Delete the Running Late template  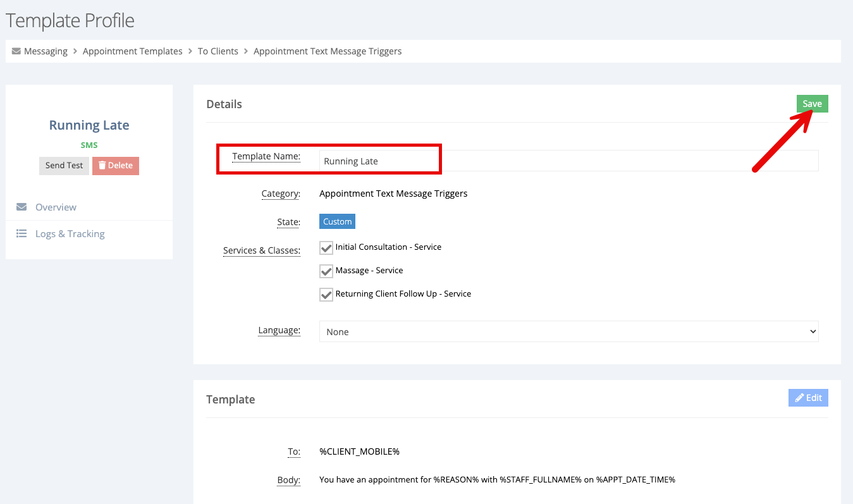click(x=116, y=166)
